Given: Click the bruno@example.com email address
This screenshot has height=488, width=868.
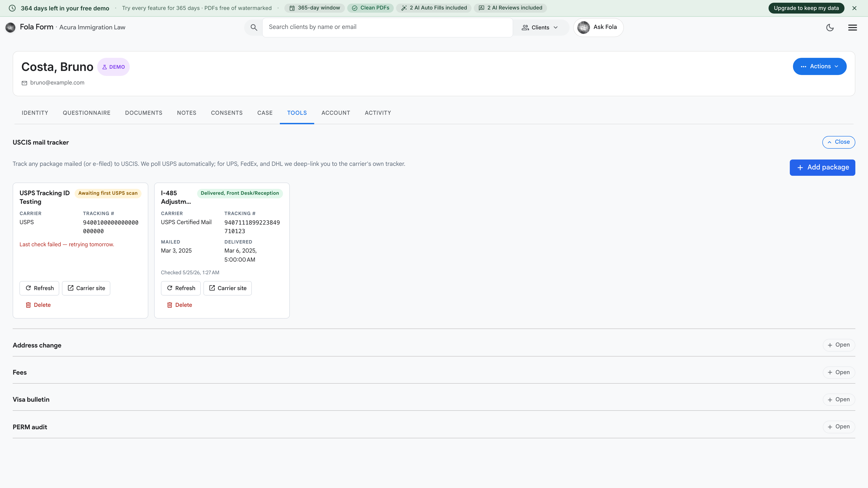Looking at the screenshot, I should pyautogui.click(x=57, y=83).
